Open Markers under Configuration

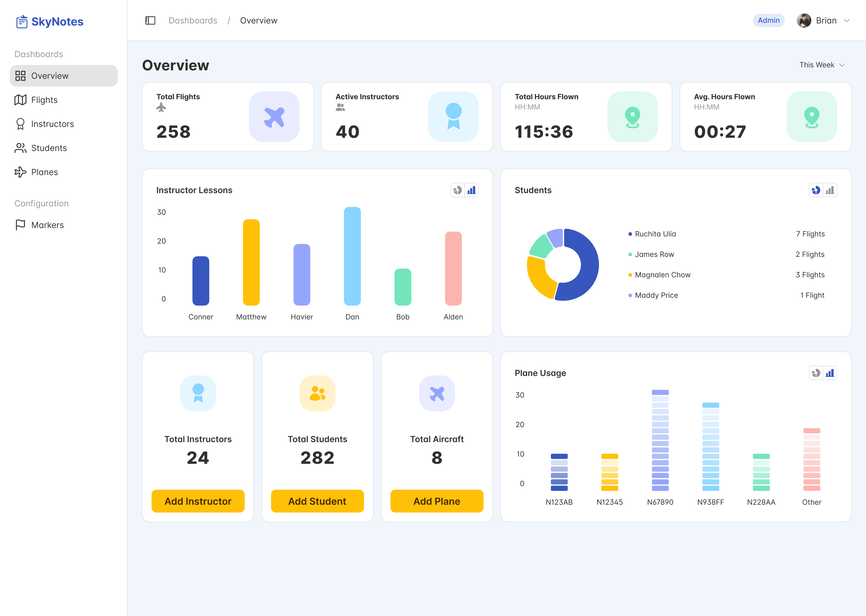tap(64, 225)
